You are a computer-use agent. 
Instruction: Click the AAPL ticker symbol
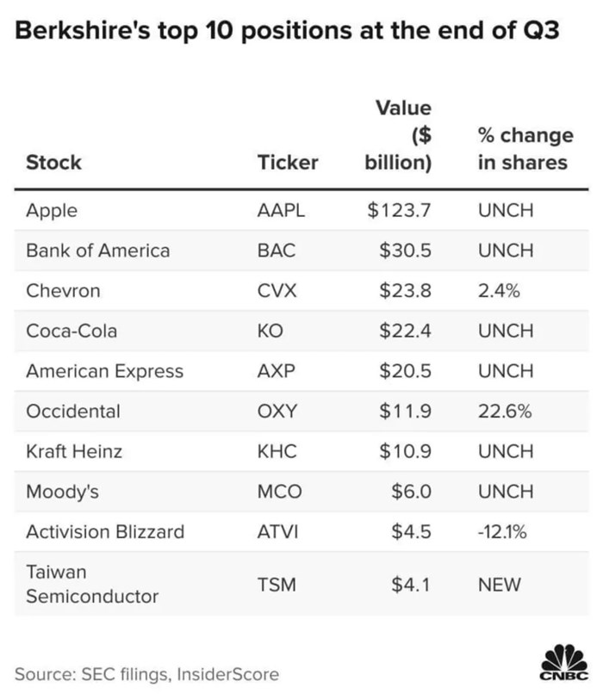pyautogui.click(x=282, y=210)
